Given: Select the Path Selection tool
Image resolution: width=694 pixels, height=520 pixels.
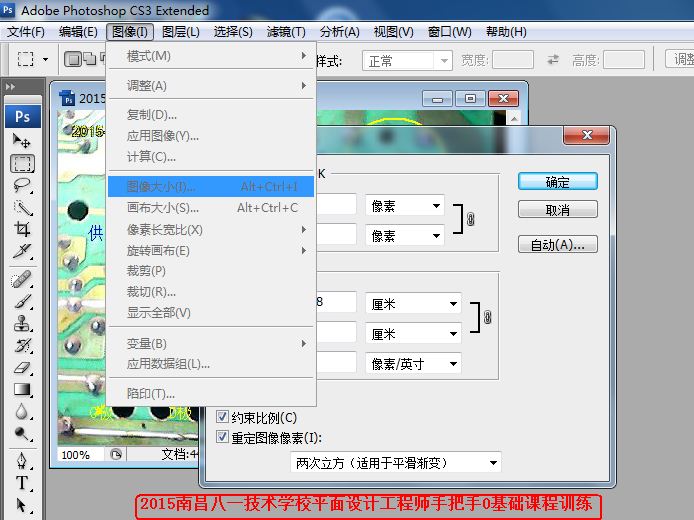Looking at the screenshot, I should tap(22, 505).
